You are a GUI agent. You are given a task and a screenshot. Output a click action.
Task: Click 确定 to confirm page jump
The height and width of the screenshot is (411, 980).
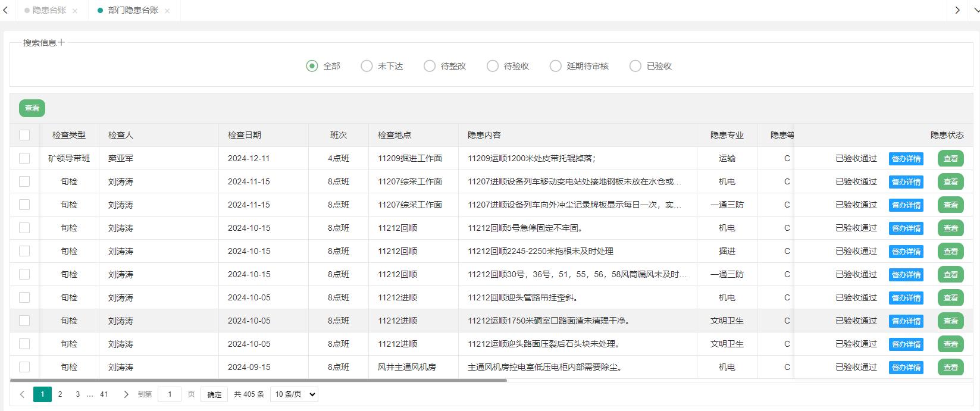(x=214, y=394)
